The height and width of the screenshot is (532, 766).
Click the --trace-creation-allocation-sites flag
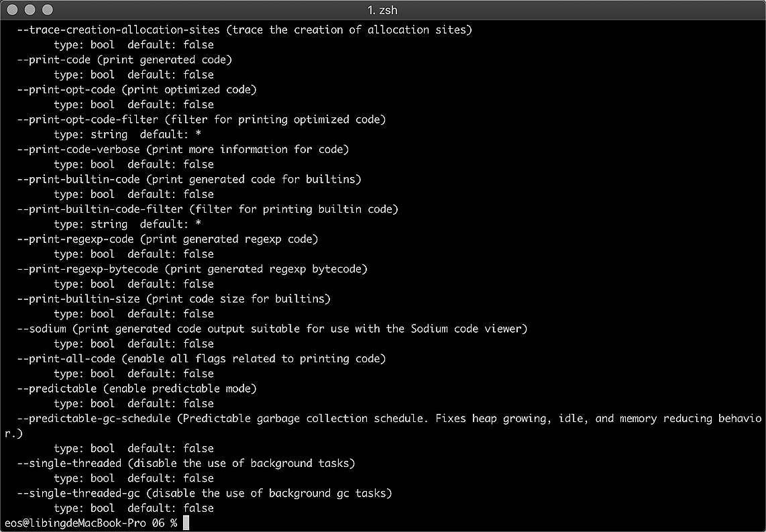pyautogui.click(x=119, y=30)
